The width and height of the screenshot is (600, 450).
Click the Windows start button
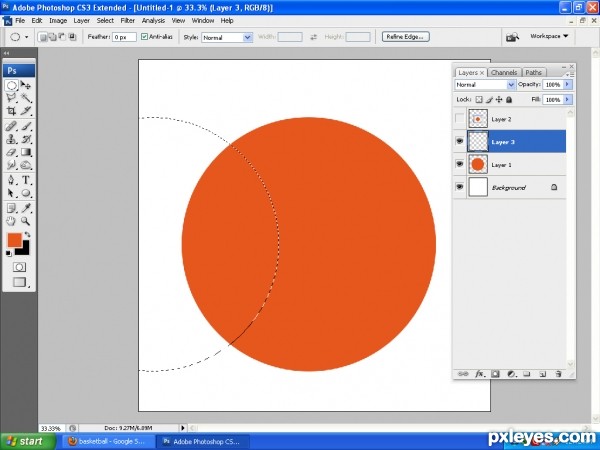28,441
